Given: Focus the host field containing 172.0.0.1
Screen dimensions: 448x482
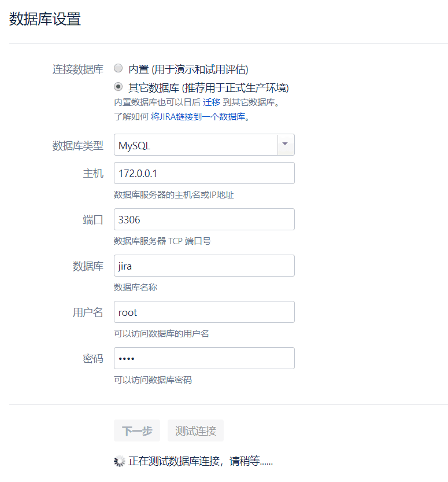Looking at the screenshot, I should [204, 173].
